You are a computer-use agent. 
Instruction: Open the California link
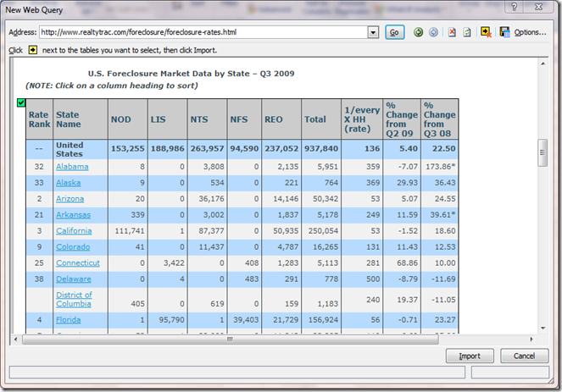[74, 231]
